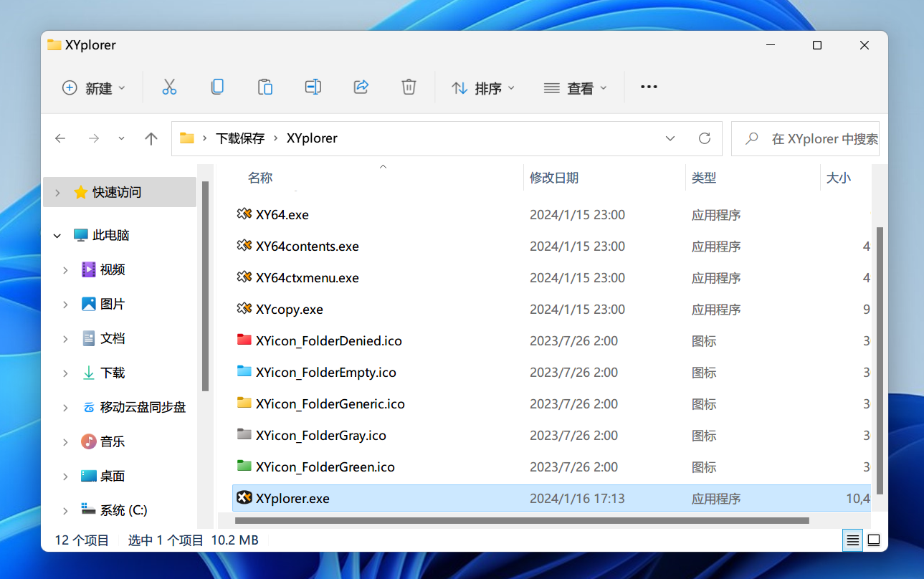This screenshot has width=924, height=579.
Task: Open the 新建 (New) dropdown
Action: tap(93, 87)
